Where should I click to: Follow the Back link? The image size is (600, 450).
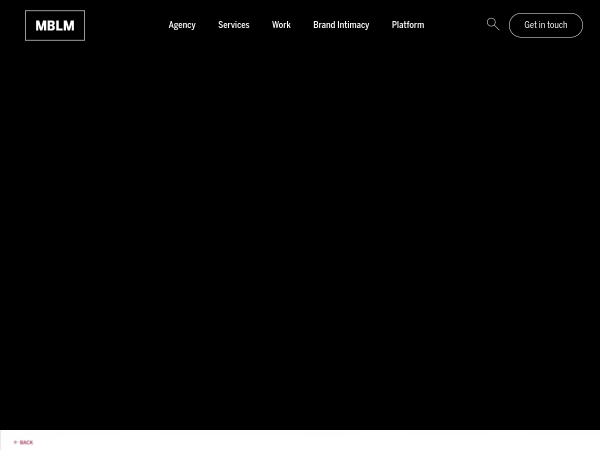[x=23, y=442]
